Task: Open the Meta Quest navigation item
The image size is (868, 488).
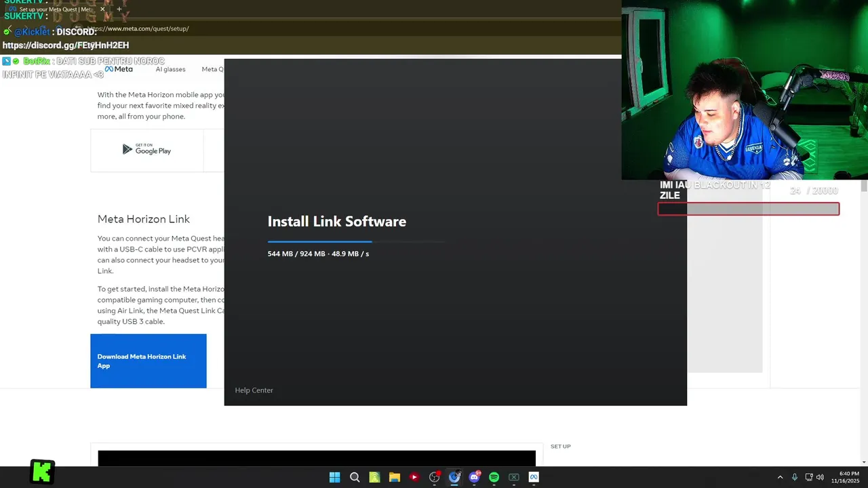Action: (x=212, y=69)
